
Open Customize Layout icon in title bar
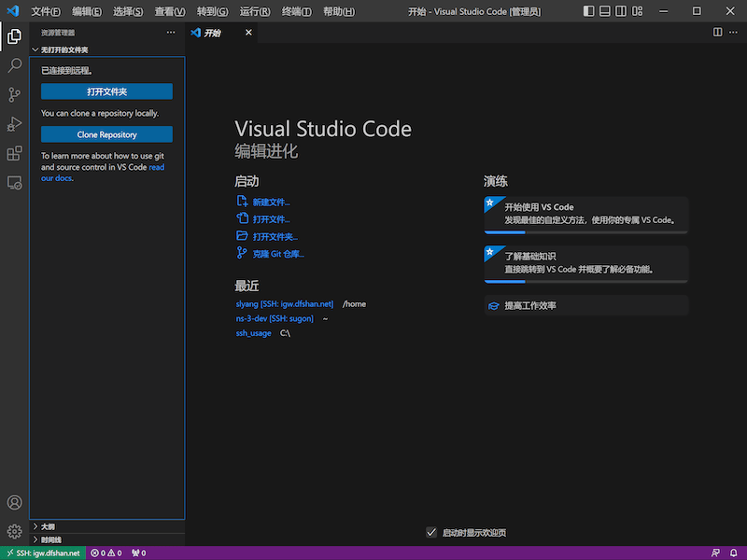click(x=637, y=11)
